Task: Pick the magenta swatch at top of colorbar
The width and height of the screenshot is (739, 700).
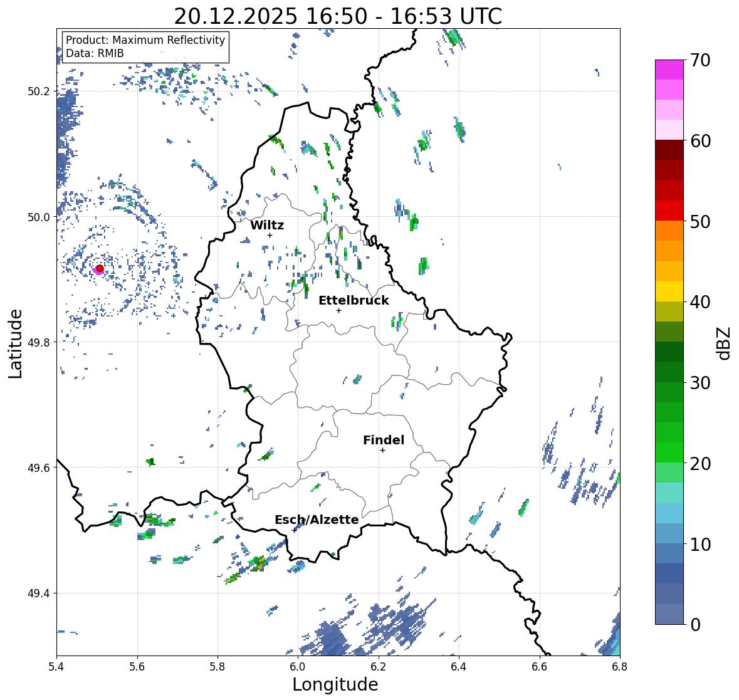Action: (x=669, y=70)
